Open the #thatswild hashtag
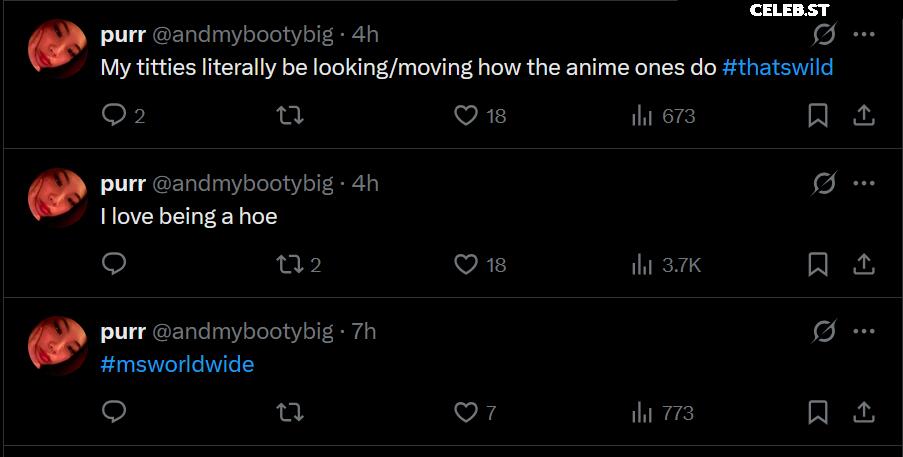The height and width of the screenshot is (457, 903). [x=777, y=68]
